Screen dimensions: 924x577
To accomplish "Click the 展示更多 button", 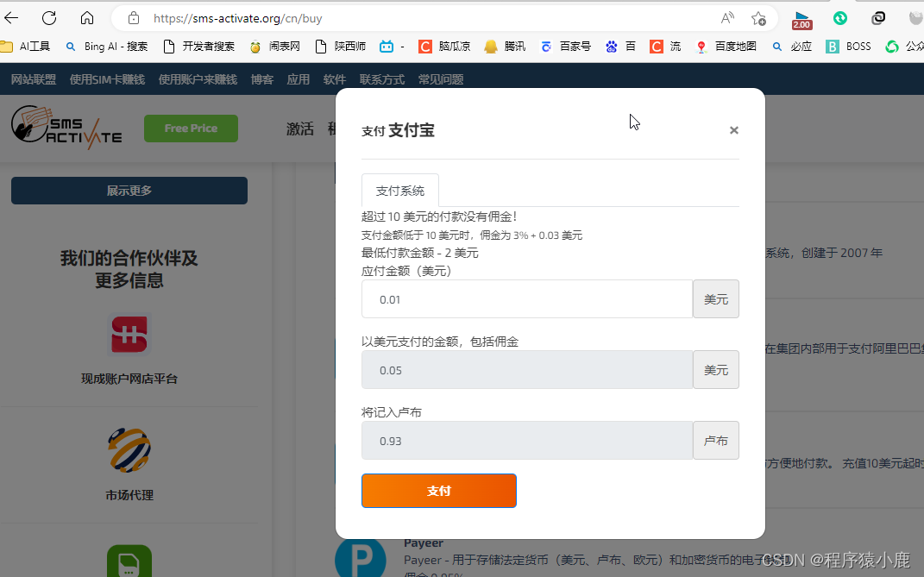I will tap(129, 191).
